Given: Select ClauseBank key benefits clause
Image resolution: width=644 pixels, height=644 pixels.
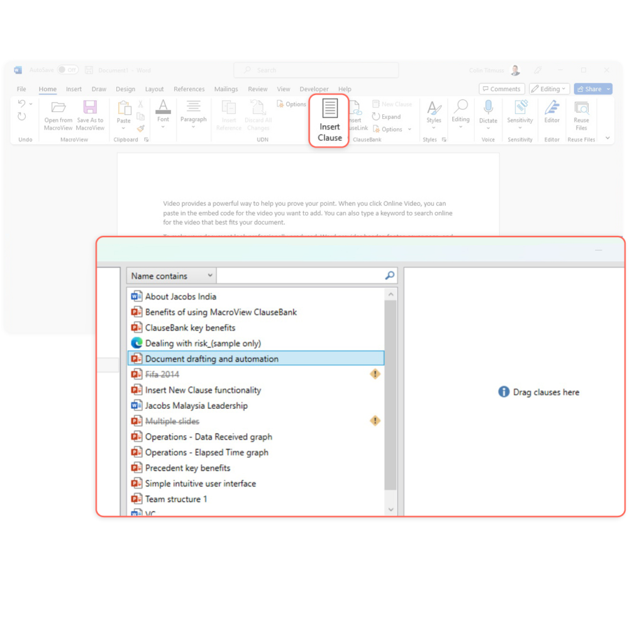Looking at the screenshot, I should [x=256, y=328].
